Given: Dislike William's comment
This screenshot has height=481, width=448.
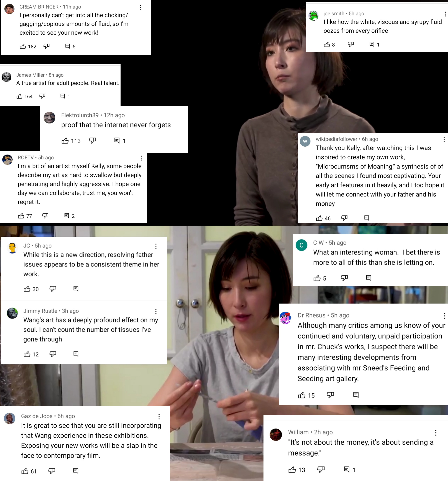Looking at the screenshot, I should coord(321,469).
